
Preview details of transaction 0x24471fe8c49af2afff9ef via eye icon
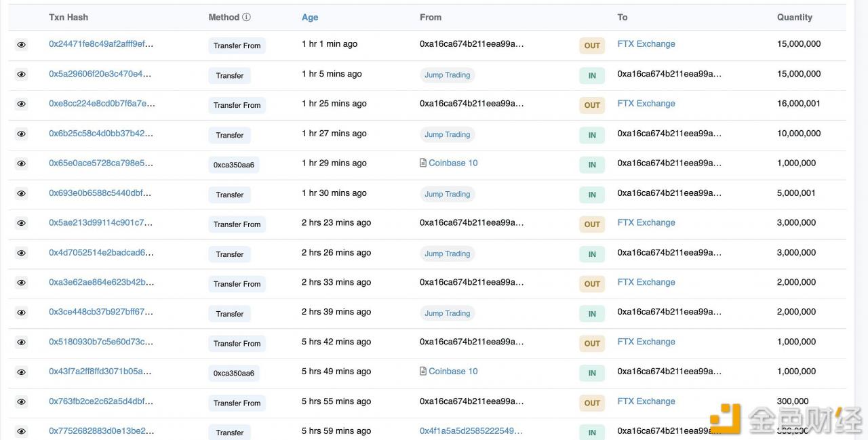click(x=21, y=45)
